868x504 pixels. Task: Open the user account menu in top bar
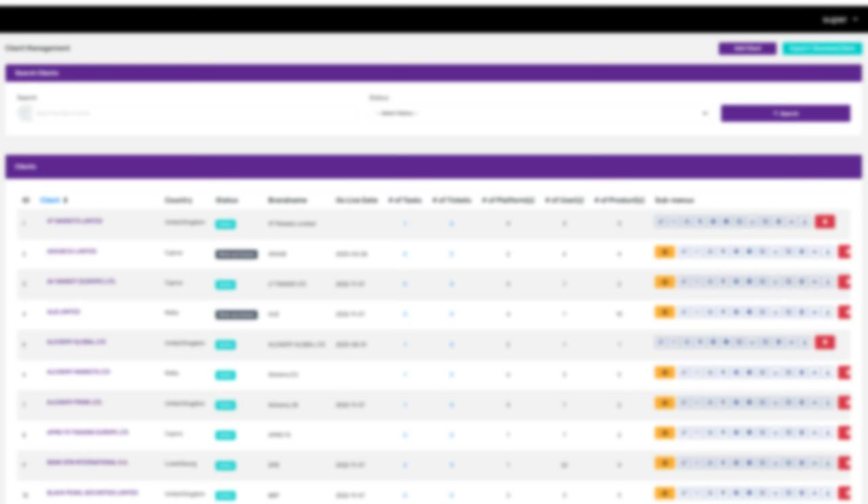coord(840,20)
